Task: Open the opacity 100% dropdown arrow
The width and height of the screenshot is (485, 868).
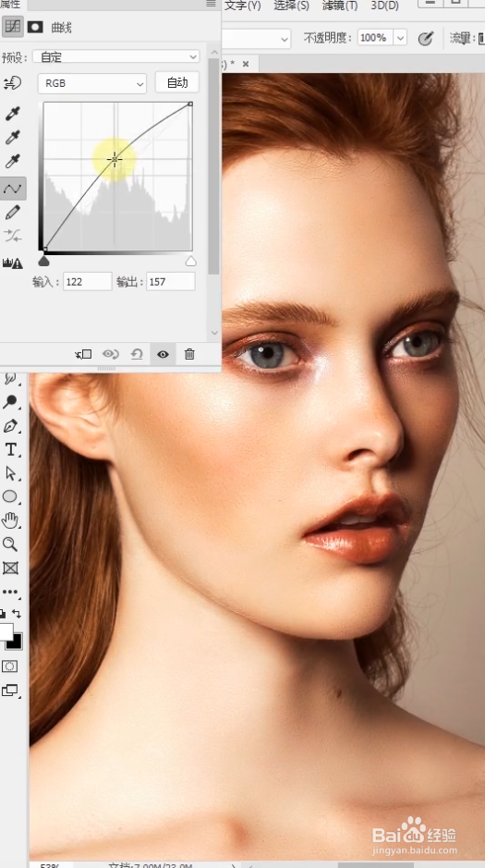Action: [x=400, y=38]
